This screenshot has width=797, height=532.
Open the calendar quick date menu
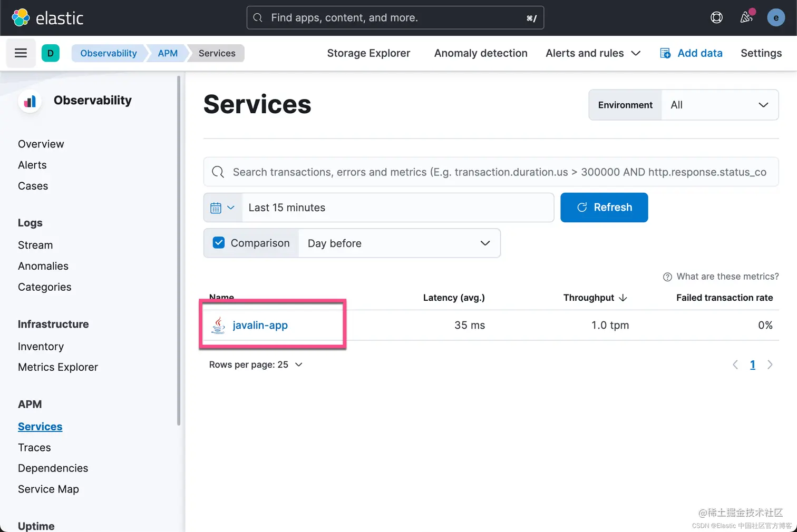click(222, 208)
